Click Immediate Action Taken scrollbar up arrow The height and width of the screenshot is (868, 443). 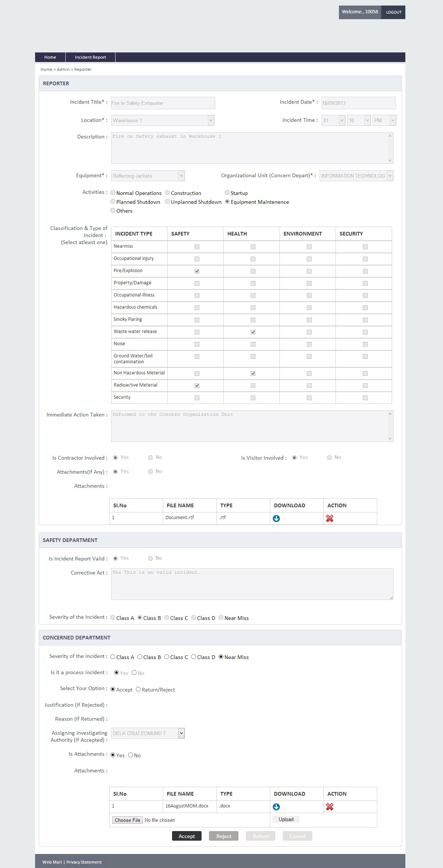click(390, 414)
